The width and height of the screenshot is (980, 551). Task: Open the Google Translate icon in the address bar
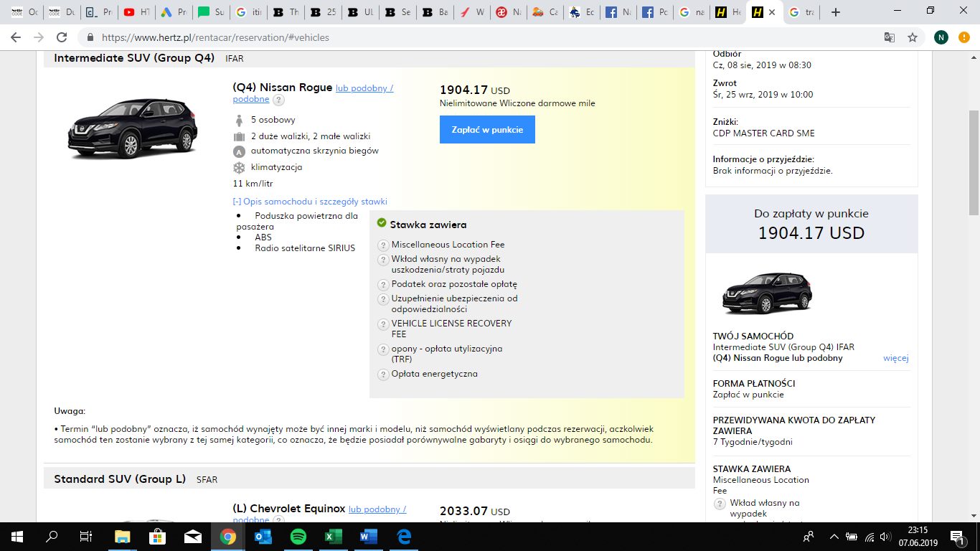tap(890, 37)
